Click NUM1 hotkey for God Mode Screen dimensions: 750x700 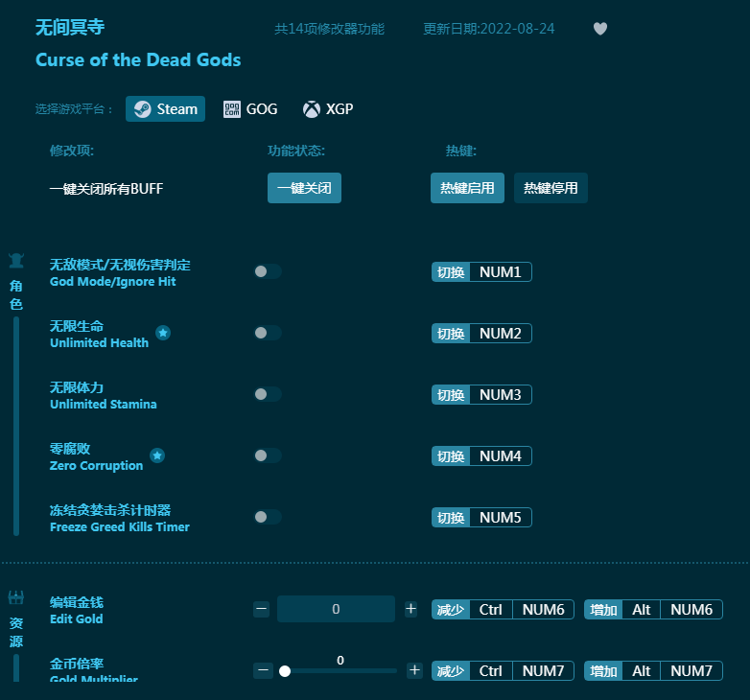(501, 272)
